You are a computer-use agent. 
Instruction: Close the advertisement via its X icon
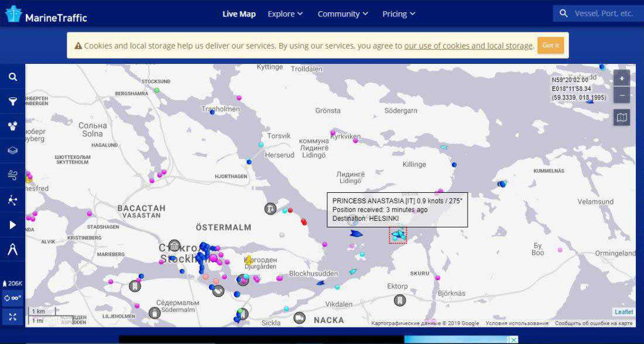(x=513, y=339)
